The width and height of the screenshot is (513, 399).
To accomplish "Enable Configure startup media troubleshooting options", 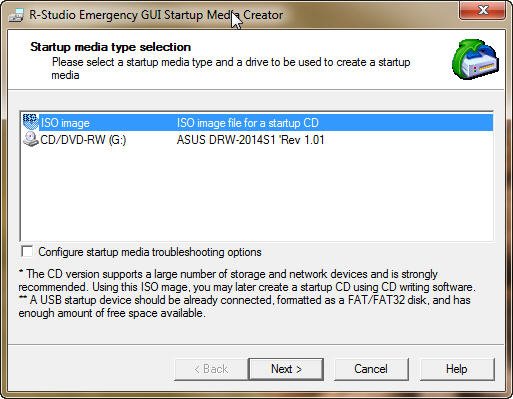I will tap(27, 251).
